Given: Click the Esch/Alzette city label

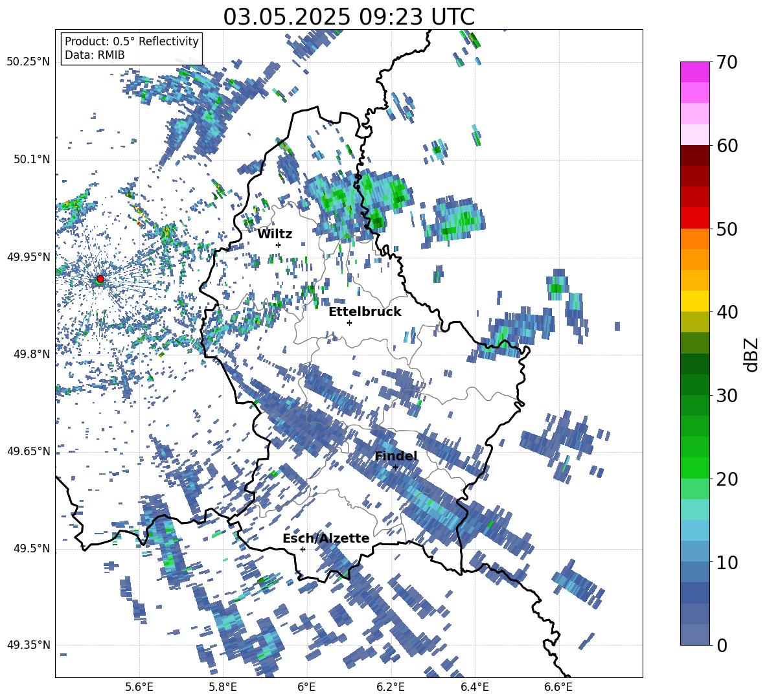Looking at the screenshot, I should pos(326,538).
